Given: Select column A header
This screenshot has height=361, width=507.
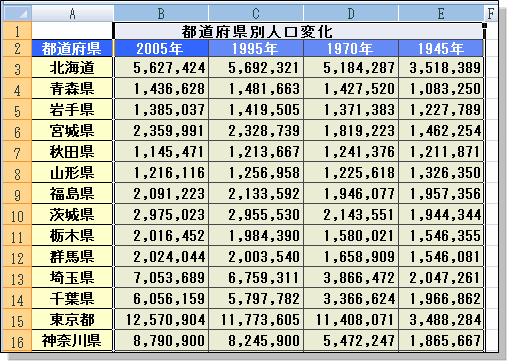Looking at the screenshot, I should click(x=72, y=13).
